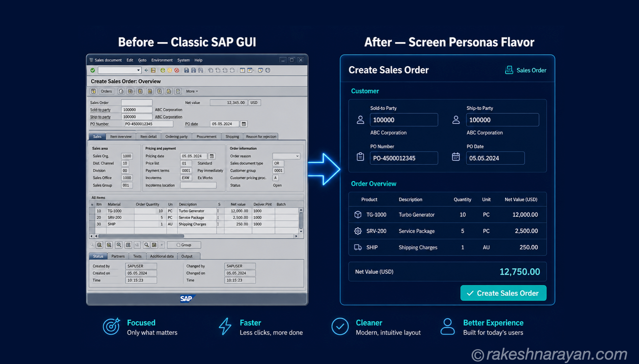
Task: Click the blue Back arrow in the SAP toolbar
Action: click(146, 70)
